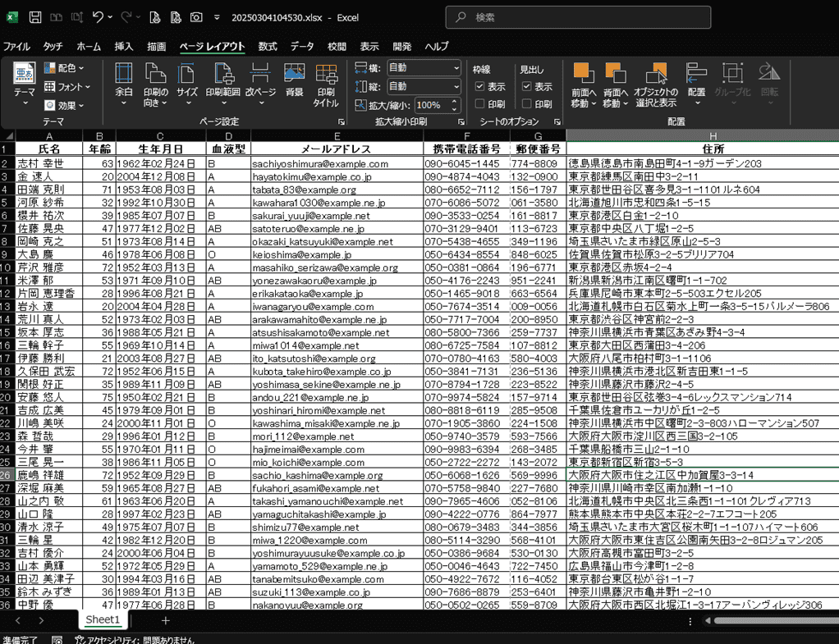Open the 配色 colors dropdown
Viewport: 839px width, 644px height.
click(65, 68)
